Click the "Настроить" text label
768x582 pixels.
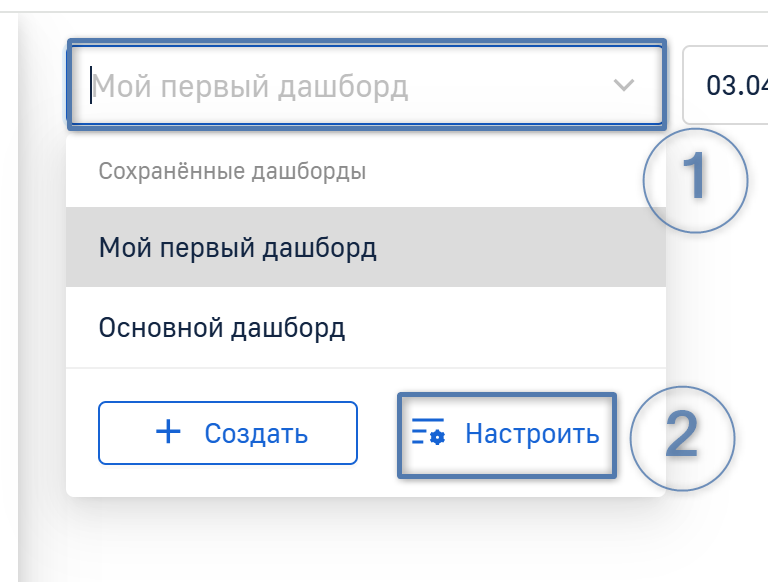pos(532,434)
